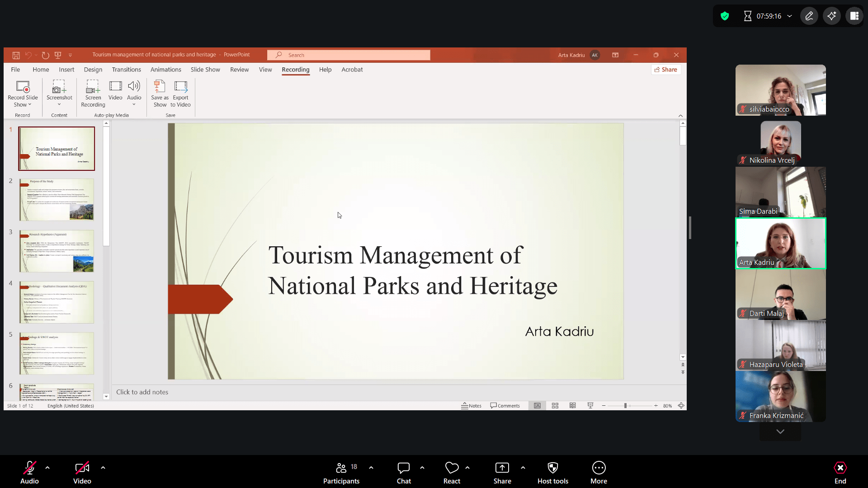Click the zoom level slider

pos(625,406)
